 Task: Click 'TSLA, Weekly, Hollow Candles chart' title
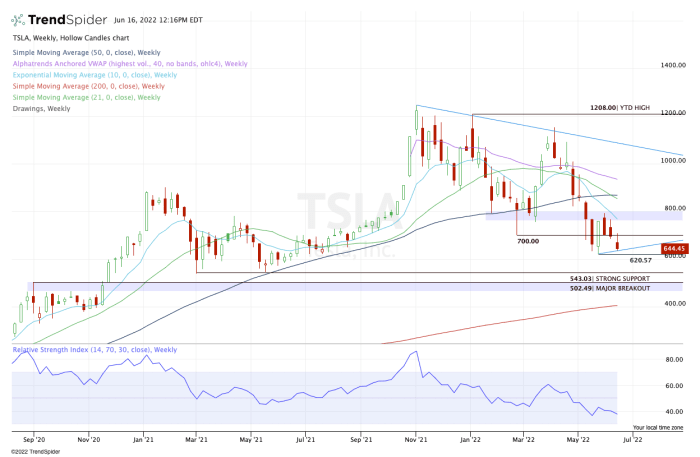pos(71,38)
